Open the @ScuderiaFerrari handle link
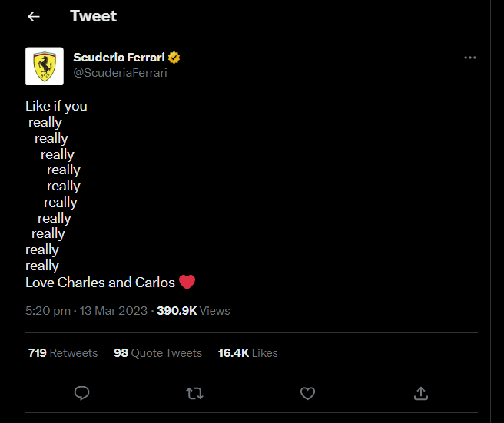 point(120,73)
